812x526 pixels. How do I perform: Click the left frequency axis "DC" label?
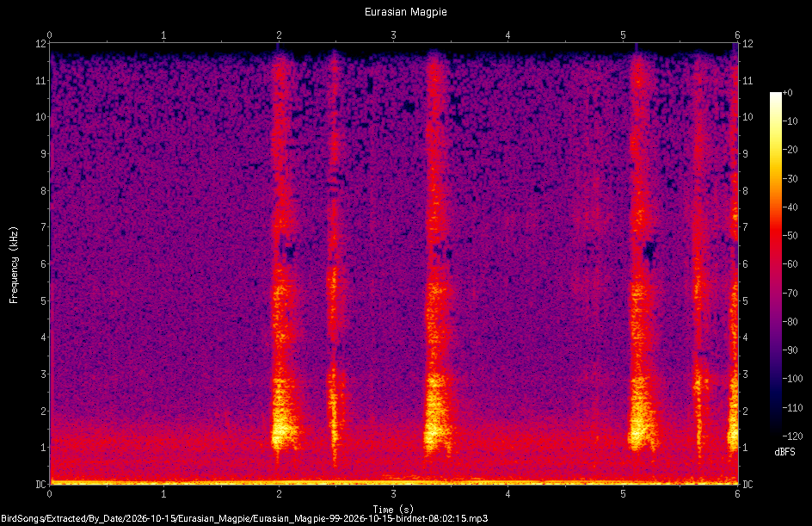click(40, 485)
